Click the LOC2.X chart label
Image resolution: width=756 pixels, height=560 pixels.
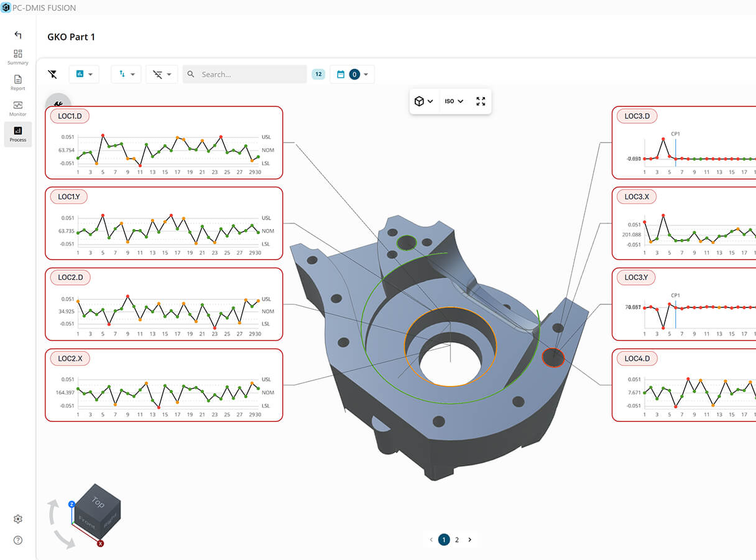tap(70, 358)
